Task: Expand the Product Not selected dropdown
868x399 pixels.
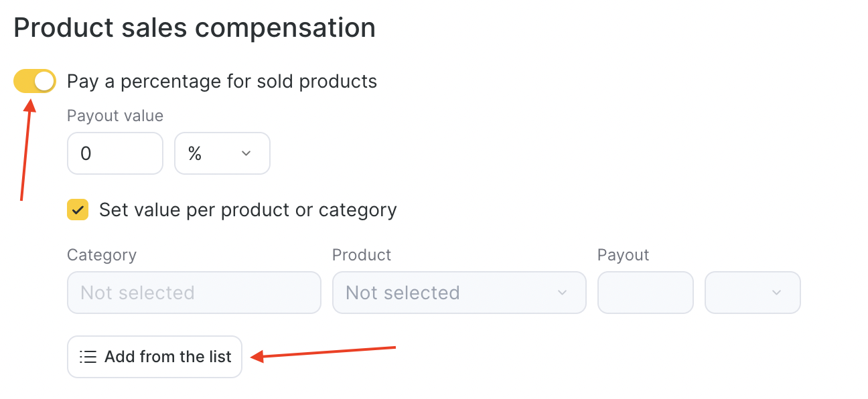Action: pos(459,293)
